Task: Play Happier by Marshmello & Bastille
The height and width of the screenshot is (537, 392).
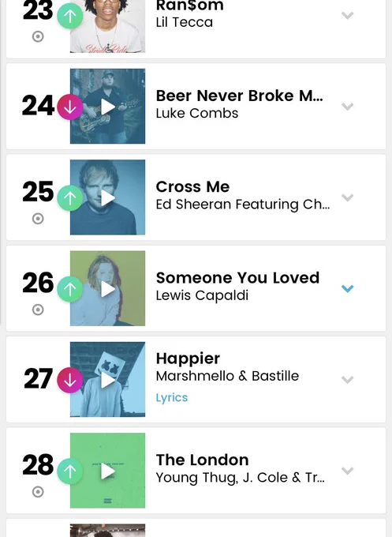Action: [108, 380]
